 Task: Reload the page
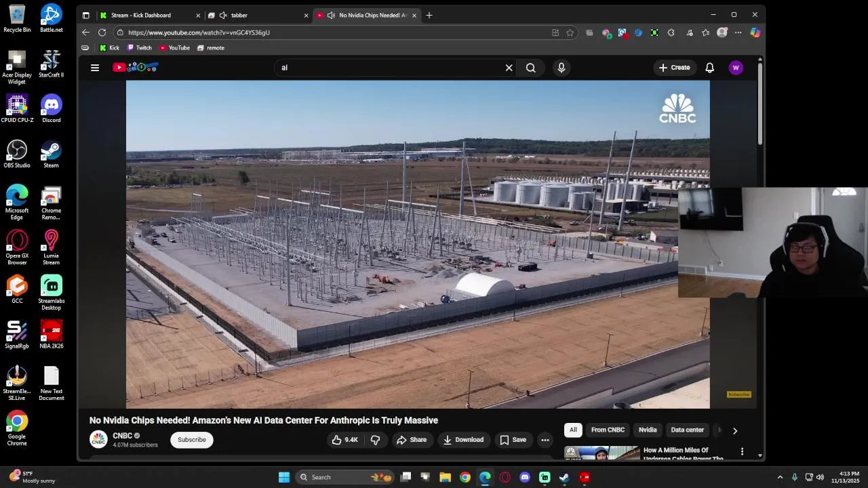pyautogui.click(x=102, y=33)
